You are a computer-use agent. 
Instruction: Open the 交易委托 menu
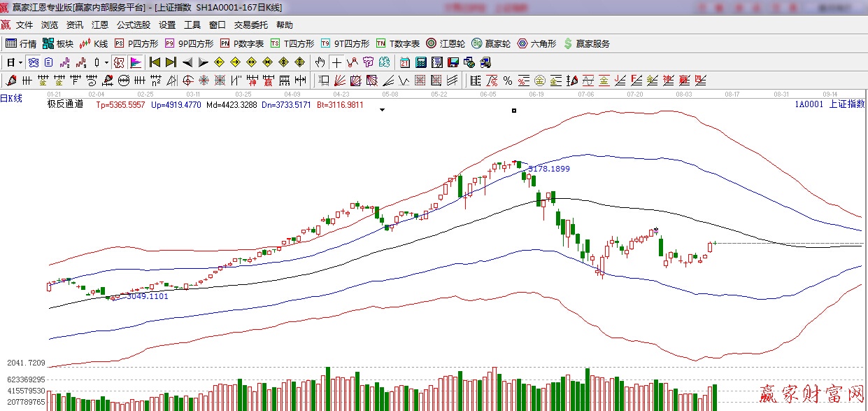click(250, 25)
